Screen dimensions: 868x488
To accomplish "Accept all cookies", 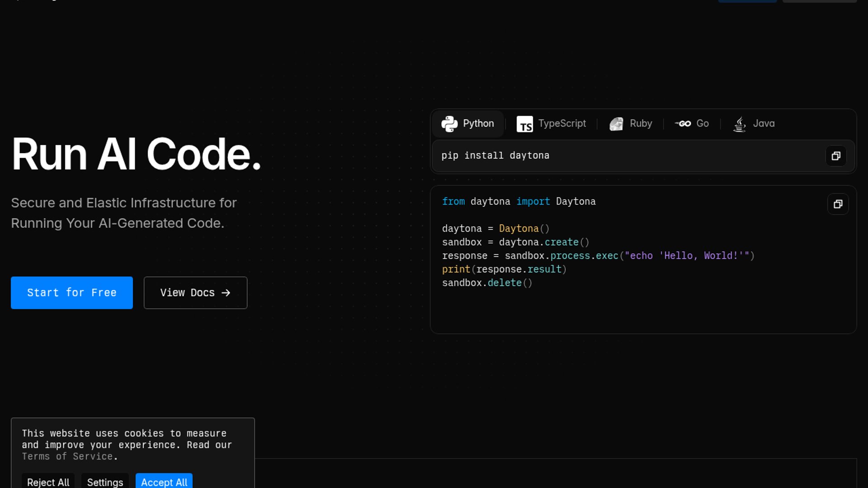I will tap(164, 482).
